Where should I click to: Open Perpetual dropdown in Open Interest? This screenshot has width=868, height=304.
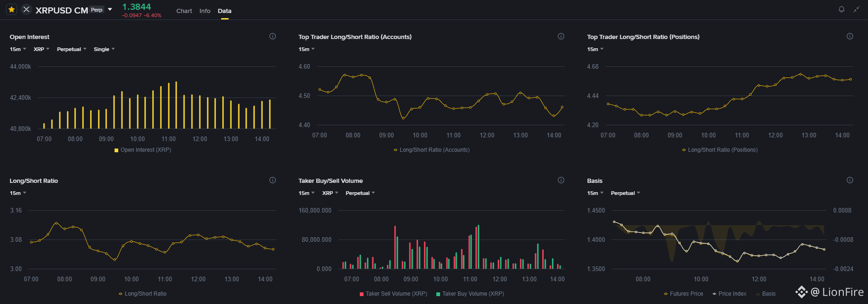pyautogui.click(x=71, y=49)
